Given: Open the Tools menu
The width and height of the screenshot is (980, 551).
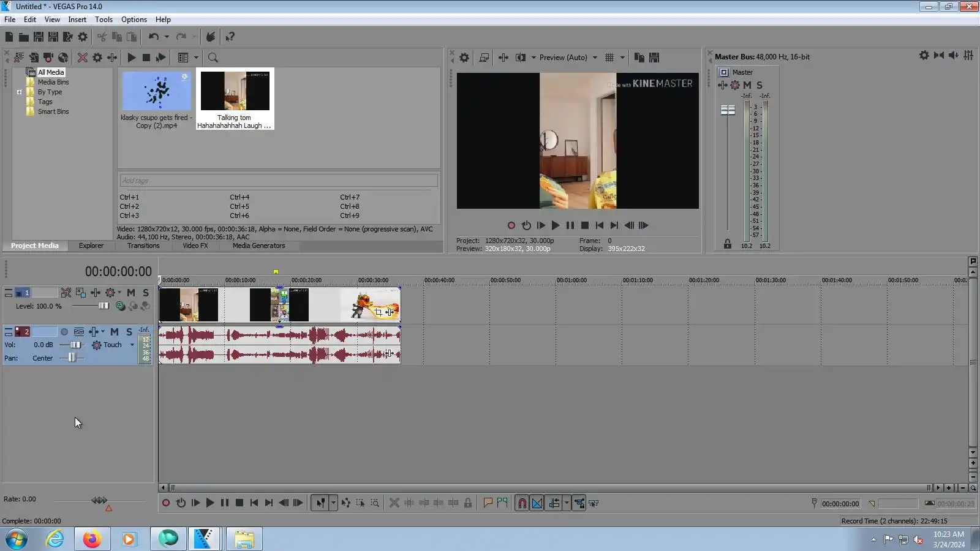Looking at the screenshot, I should pyautogui.click(x=104, y=20).
